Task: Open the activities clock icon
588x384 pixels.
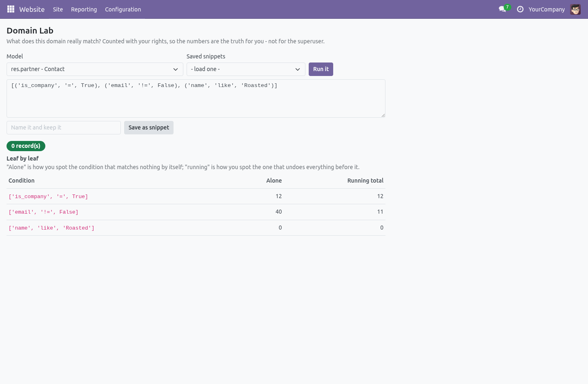Action: [x=520, y=9]
